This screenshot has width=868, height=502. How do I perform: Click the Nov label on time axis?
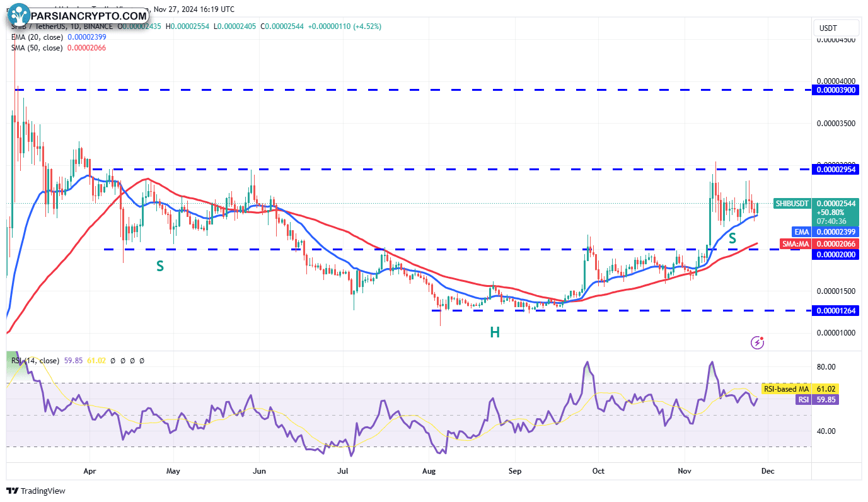(684, 471)
